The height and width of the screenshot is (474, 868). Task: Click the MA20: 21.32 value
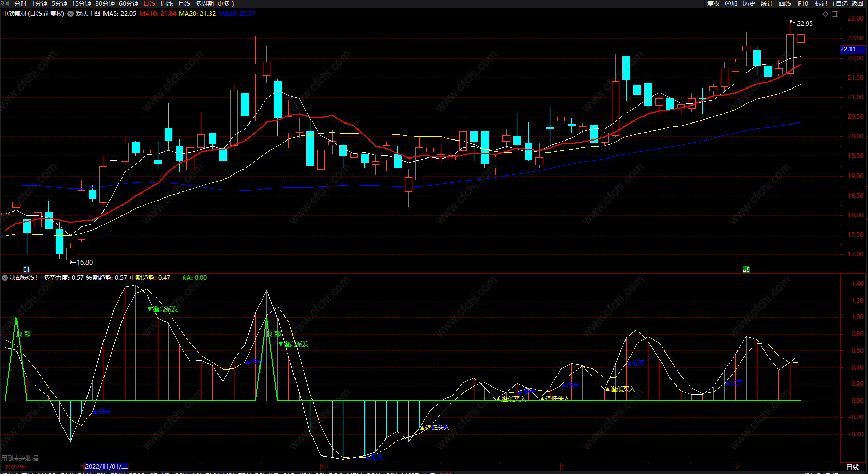point(197,14)
